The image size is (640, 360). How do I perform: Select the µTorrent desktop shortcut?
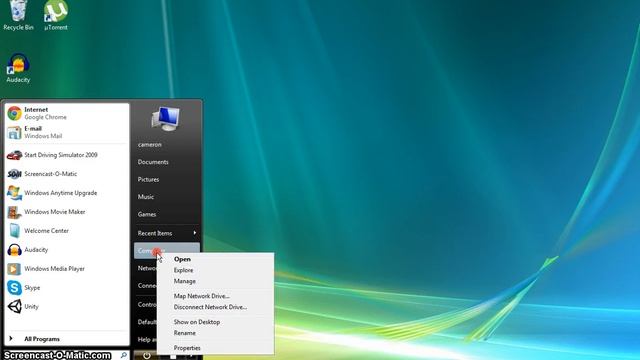[x=56, y=16]
